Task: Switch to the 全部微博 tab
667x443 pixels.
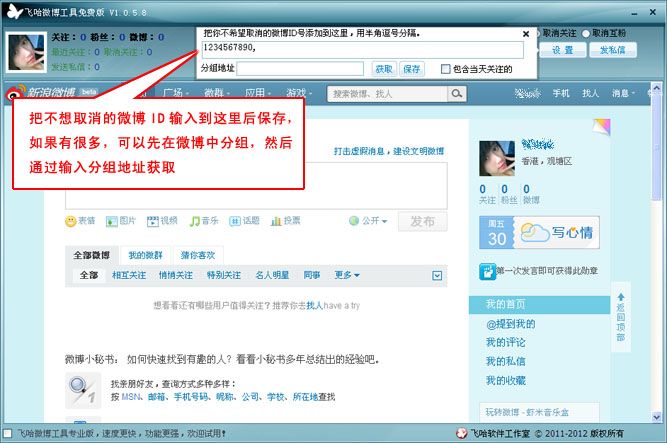Action: pos(91,255)
